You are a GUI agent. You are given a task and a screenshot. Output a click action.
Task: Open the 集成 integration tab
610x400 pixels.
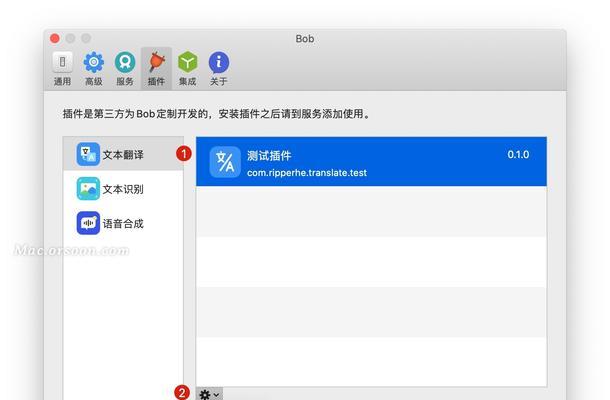tap(188, 68)
